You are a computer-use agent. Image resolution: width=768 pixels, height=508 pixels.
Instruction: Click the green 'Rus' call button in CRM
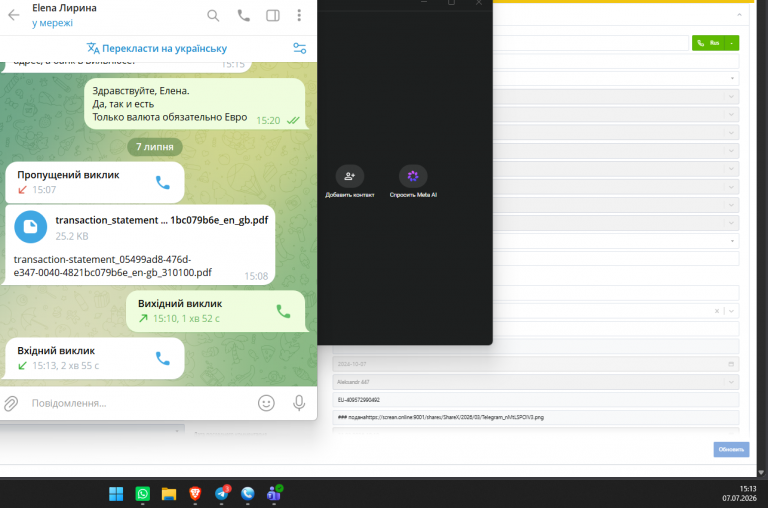[708, 43]
